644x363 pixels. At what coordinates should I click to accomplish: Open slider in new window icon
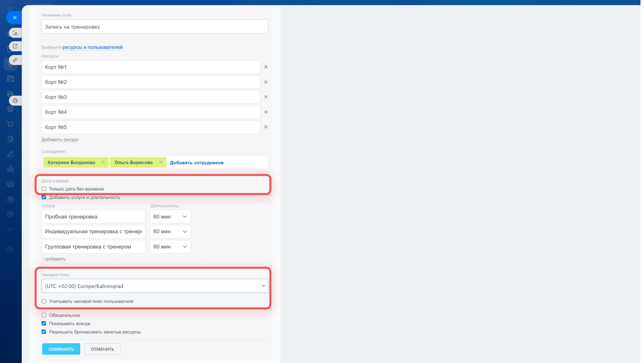tap(15, 46)
